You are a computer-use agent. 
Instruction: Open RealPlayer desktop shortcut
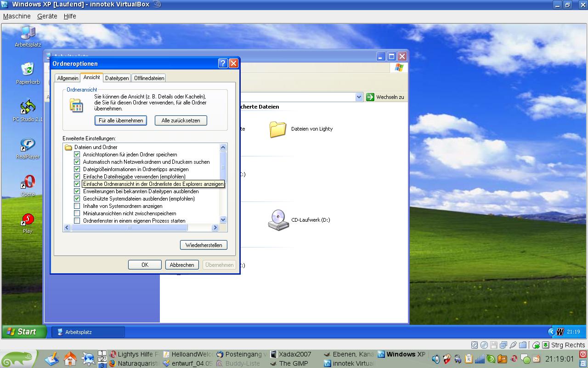(x=28, y=145)
